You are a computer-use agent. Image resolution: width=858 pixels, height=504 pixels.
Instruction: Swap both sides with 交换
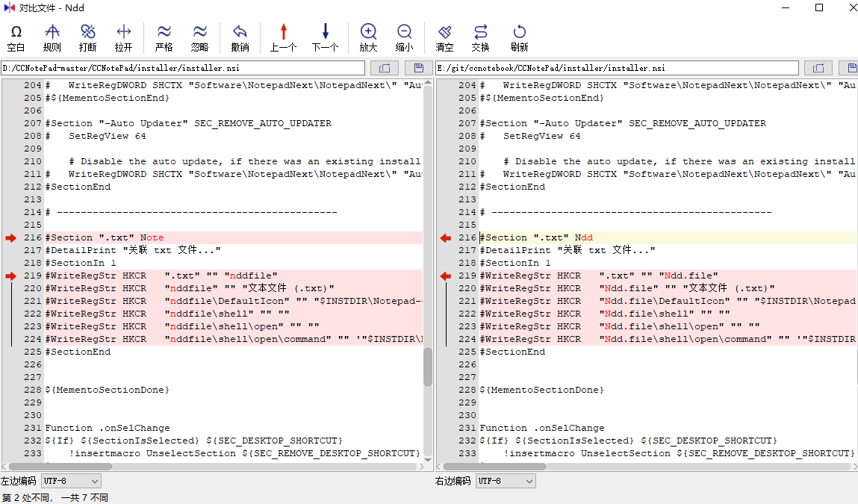(x=480, y=38)
